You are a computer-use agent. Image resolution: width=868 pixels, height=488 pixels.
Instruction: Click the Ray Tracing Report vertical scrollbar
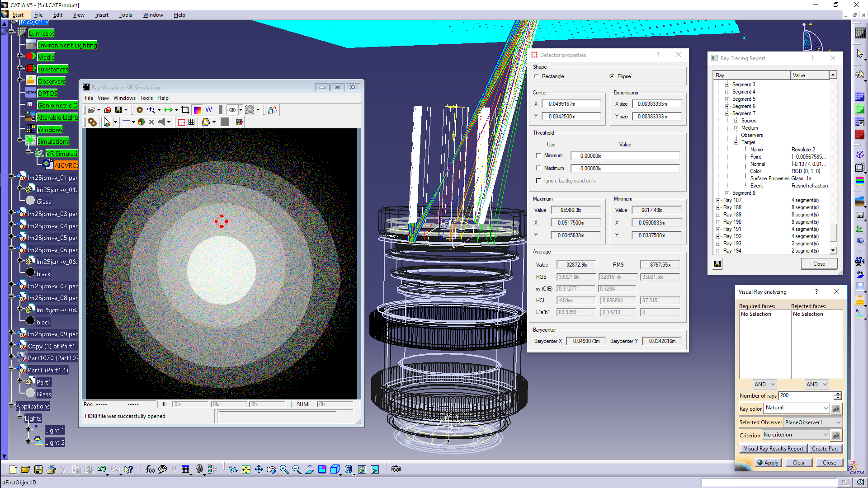click(x=833, y=163)
